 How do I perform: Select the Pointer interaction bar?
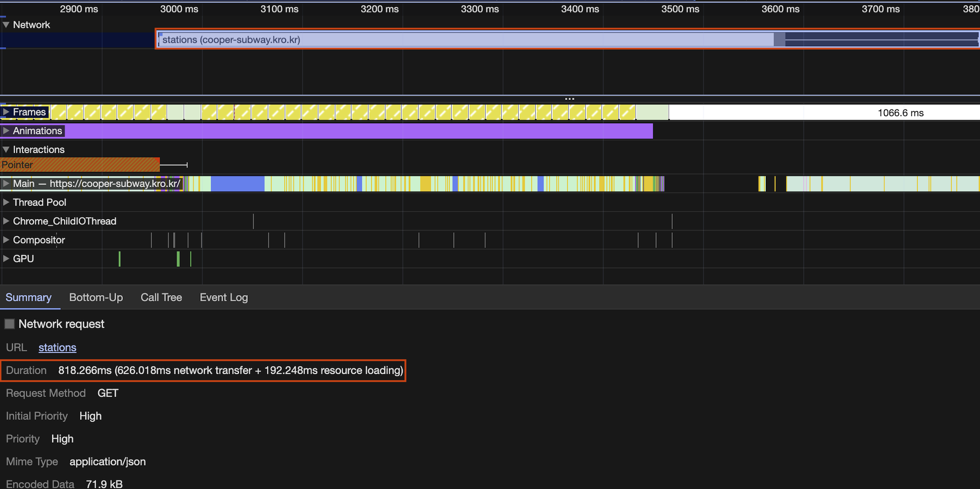pos(80,165)
